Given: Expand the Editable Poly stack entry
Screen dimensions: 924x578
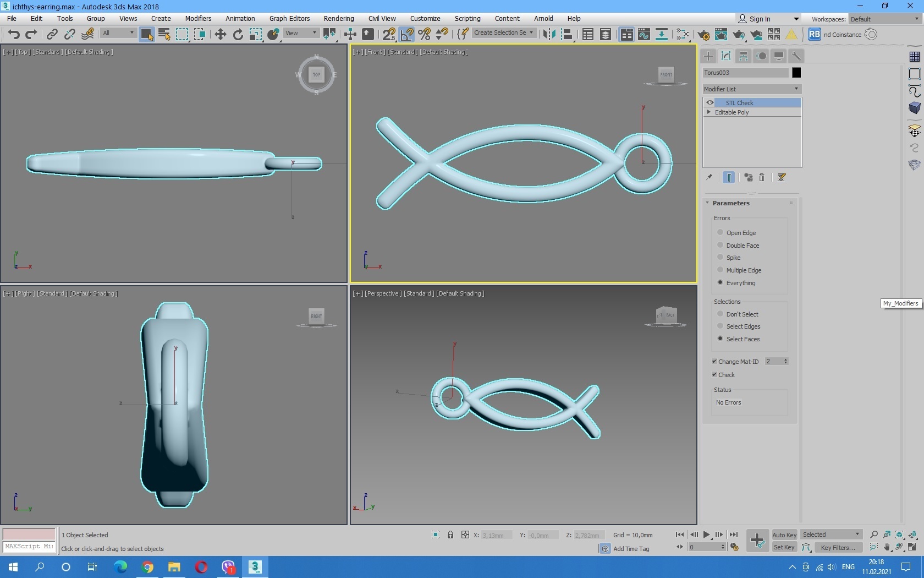Looking at the screenshot, I should tap(709, 112).
